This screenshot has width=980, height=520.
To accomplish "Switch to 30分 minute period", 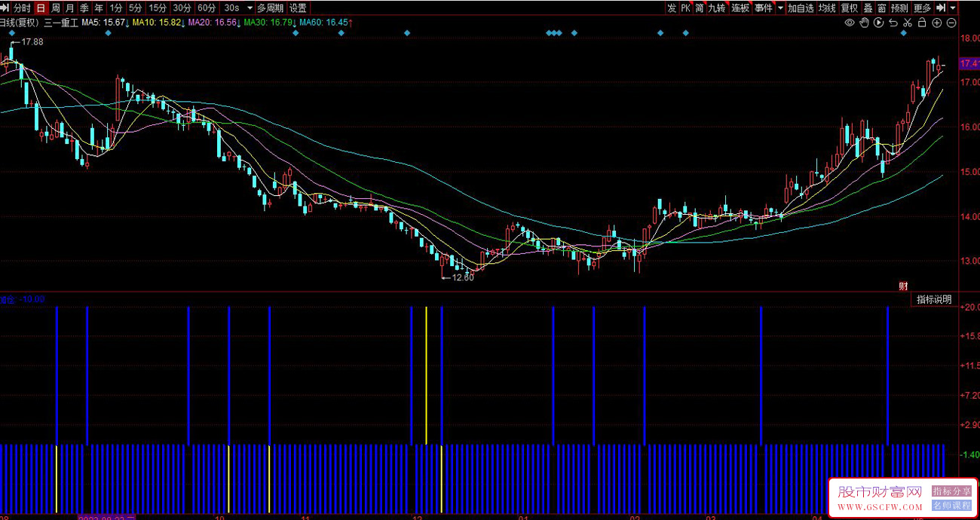I will (182, 8).
